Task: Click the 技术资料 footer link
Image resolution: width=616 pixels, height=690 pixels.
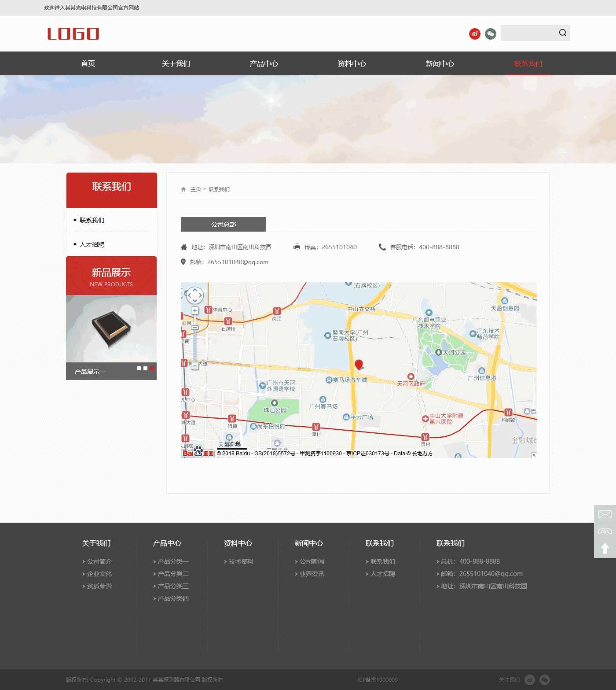Action: click(241, 561)
